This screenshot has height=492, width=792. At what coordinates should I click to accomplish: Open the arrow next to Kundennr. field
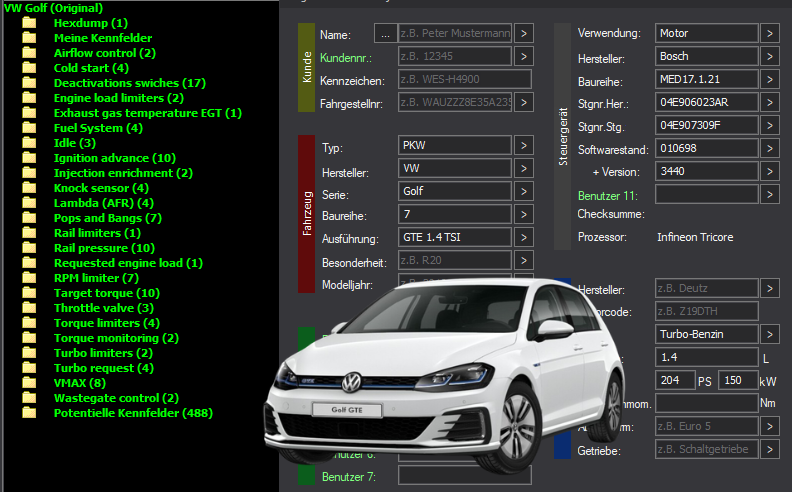tap(524, 56)
